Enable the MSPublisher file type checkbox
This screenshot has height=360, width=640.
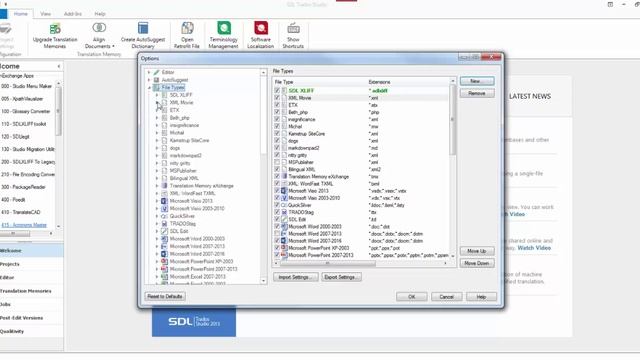[277, 162]
